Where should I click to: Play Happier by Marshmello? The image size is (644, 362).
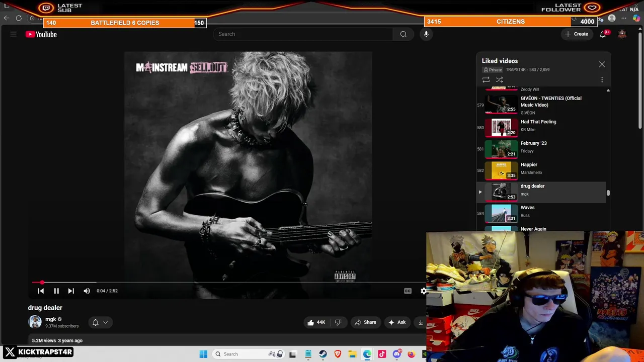pyautogui.click(x=541, y=170)
